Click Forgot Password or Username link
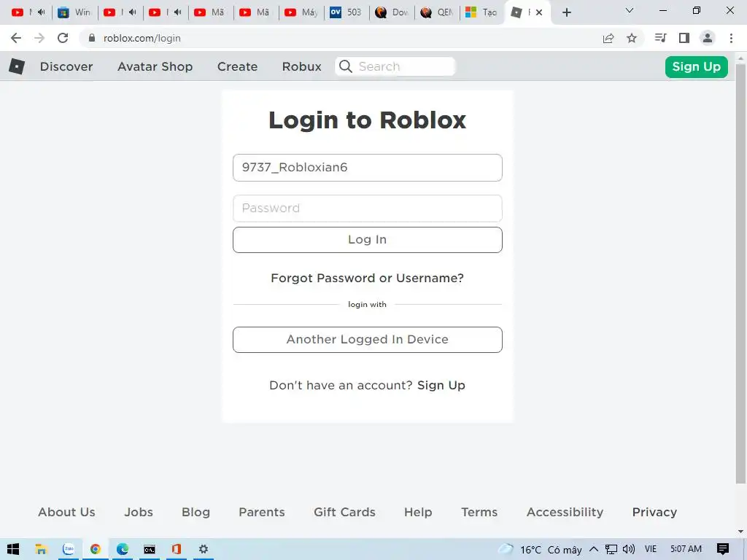This screenshot has width=747, height=560. 367,278
